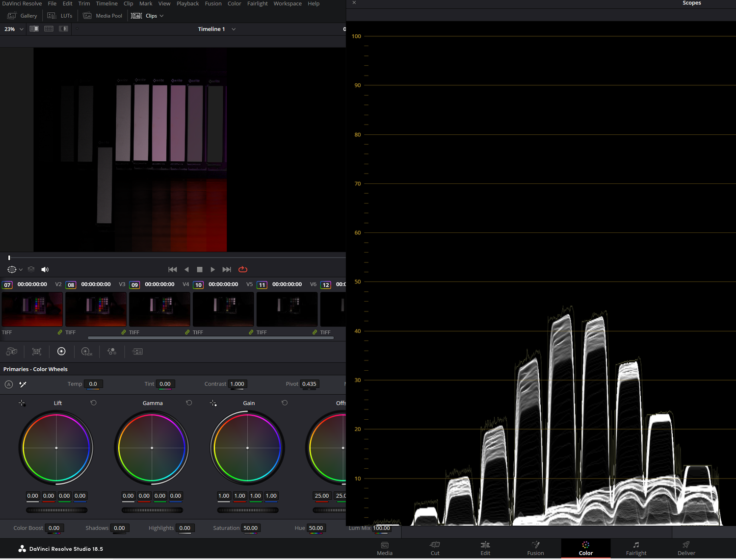Open the Color menu in the menu bar
This screenshot has height=560, width=736.
point(234,3)
